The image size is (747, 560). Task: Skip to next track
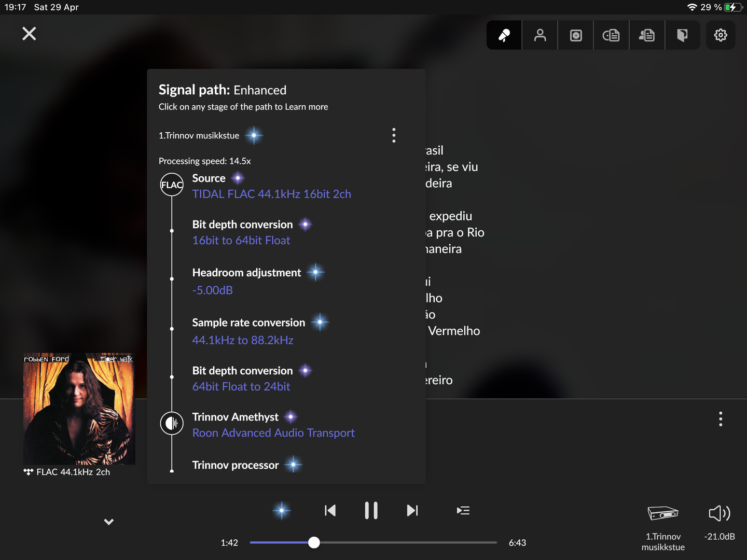(x=412, y=511)
